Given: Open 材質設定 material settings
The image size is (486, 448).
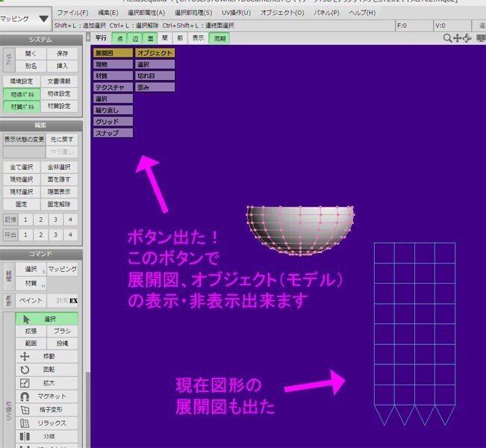Looking at the screenshot, I should coord(59,106).
